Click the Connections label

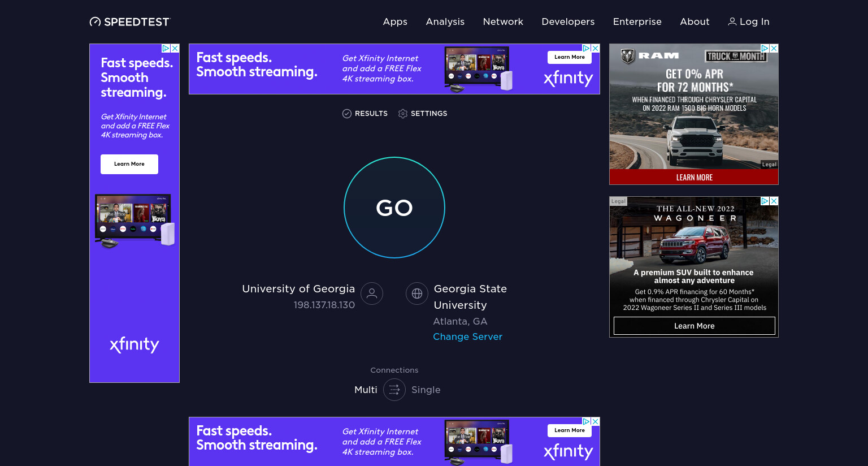point(394,370)
